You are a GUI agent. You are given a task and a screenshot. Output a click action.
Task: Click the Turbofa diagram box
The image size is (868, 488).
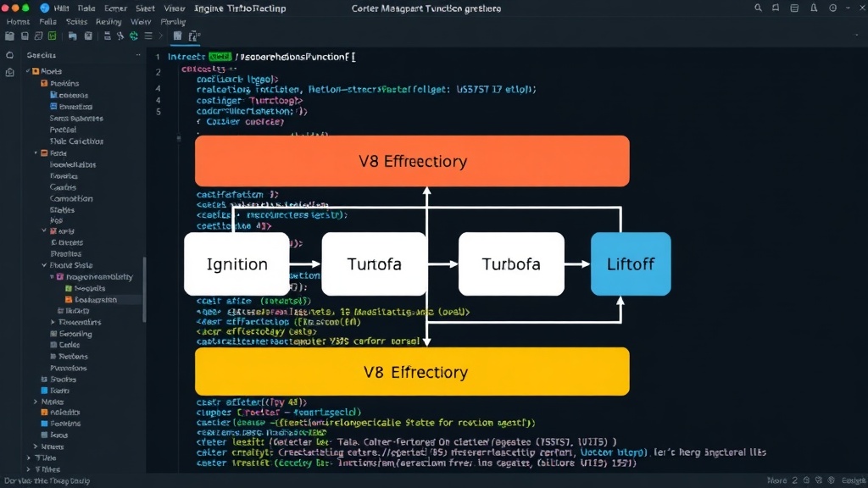tap(511, 264)
